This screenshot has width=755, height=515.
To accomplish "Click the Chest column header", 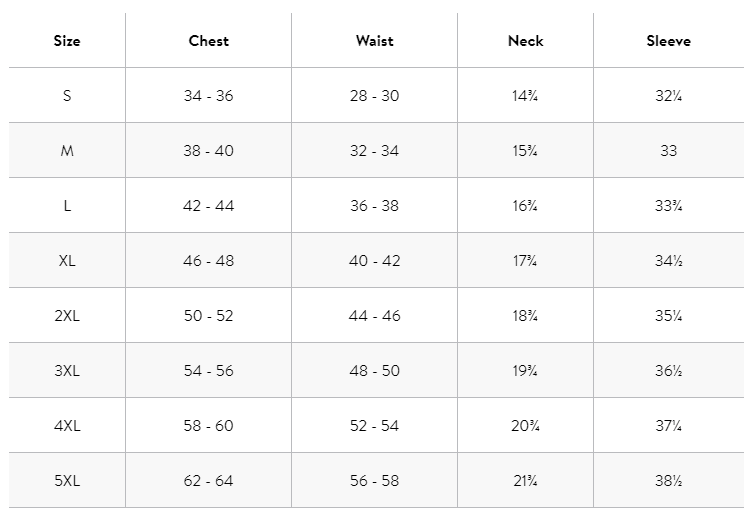I will 208,41.
